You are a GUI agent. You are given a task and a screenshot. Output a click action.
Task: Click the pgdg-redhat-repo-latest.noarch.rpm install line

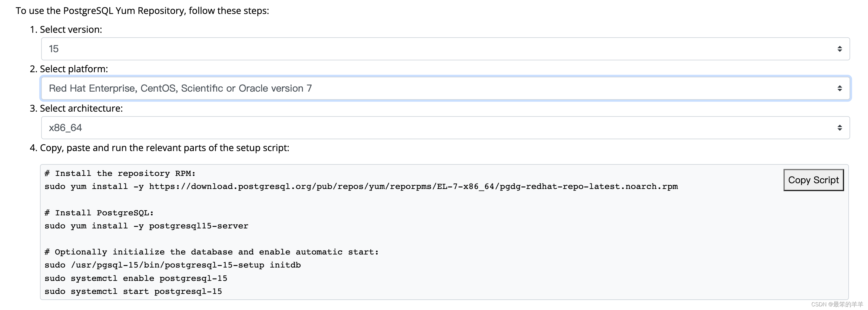pyautogui.click(x=361, y=187)
